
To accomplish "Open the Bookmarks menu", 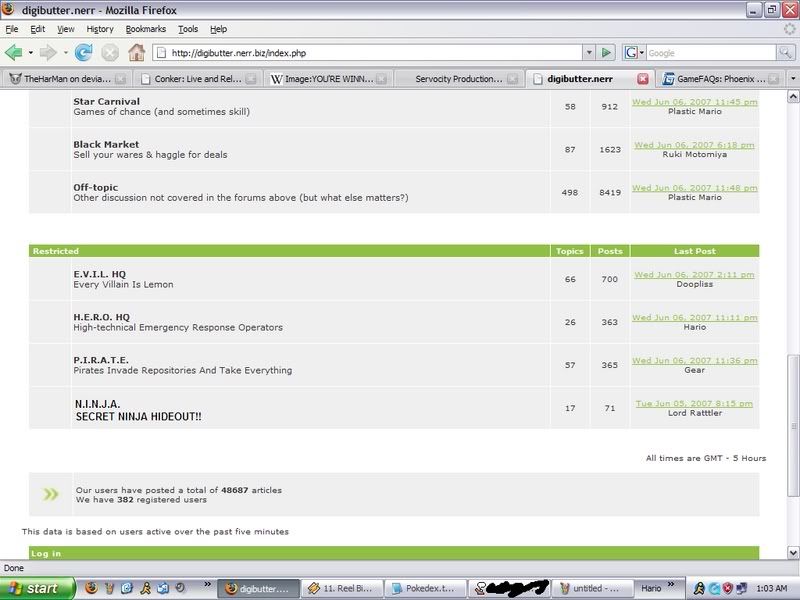I will coord(146,30).
